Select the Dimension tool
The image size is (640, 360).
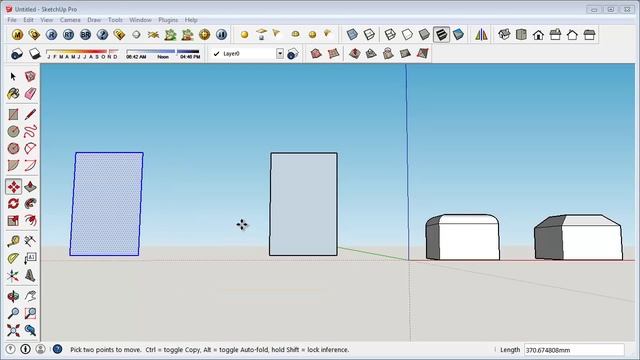[x=30, y=241]
